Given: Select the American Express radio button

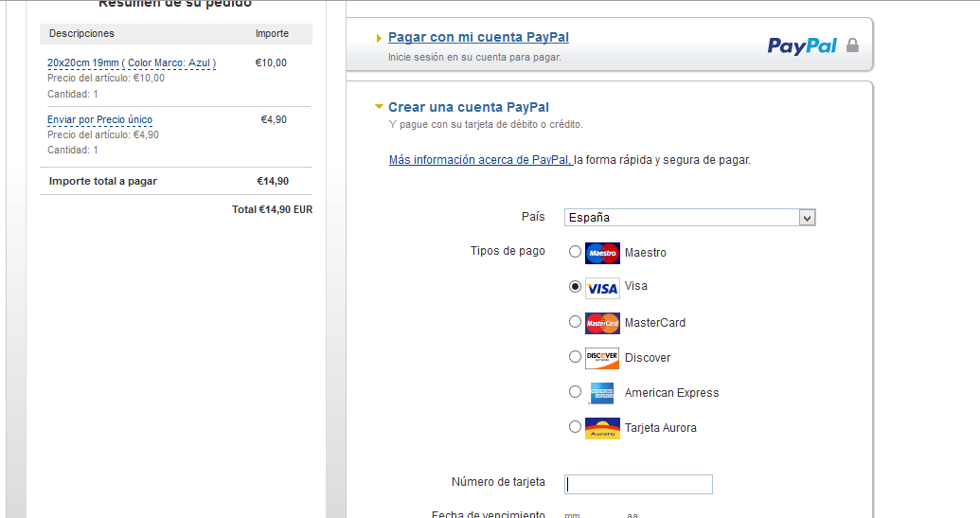Looking at the screenshot, I should [x=575, y=391].
